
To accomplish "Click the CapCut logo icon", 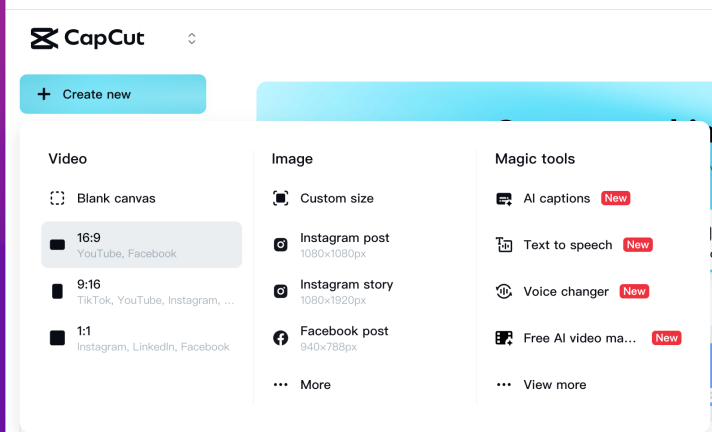I will (x=44, y=39).
